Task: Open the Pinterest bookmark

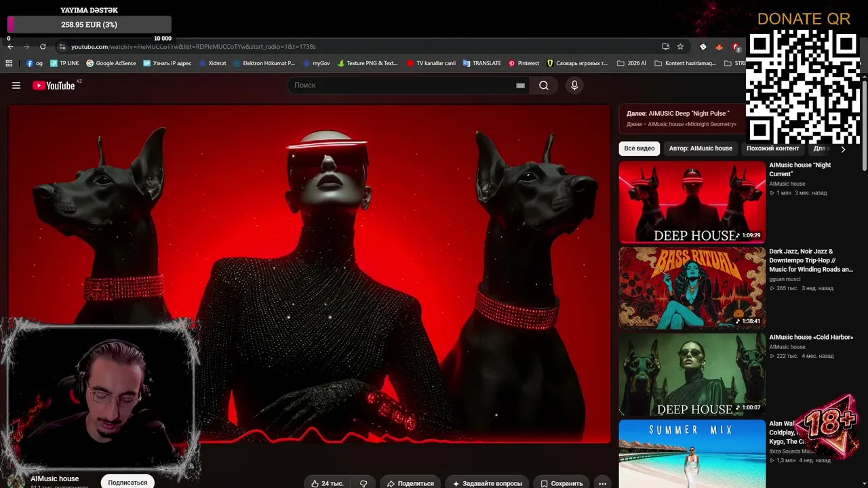Action: [x=524, y=63]
